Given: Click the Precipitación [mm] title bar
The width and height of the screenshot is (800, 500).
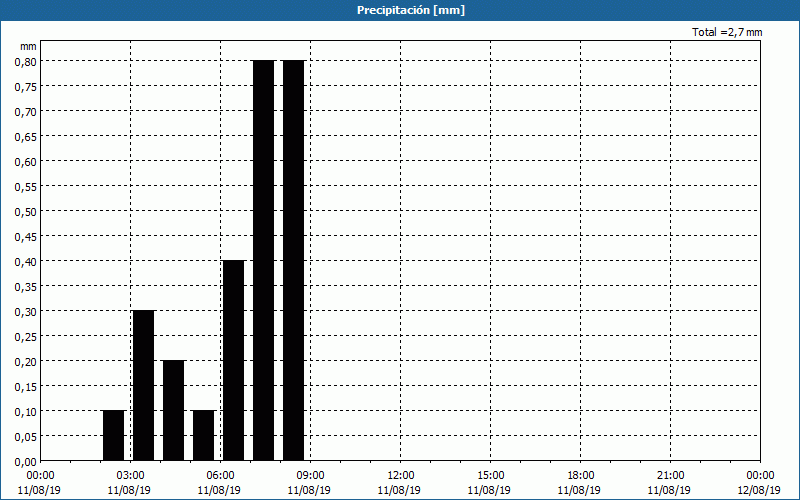Looking at the screenshot, I should point(400,10).
